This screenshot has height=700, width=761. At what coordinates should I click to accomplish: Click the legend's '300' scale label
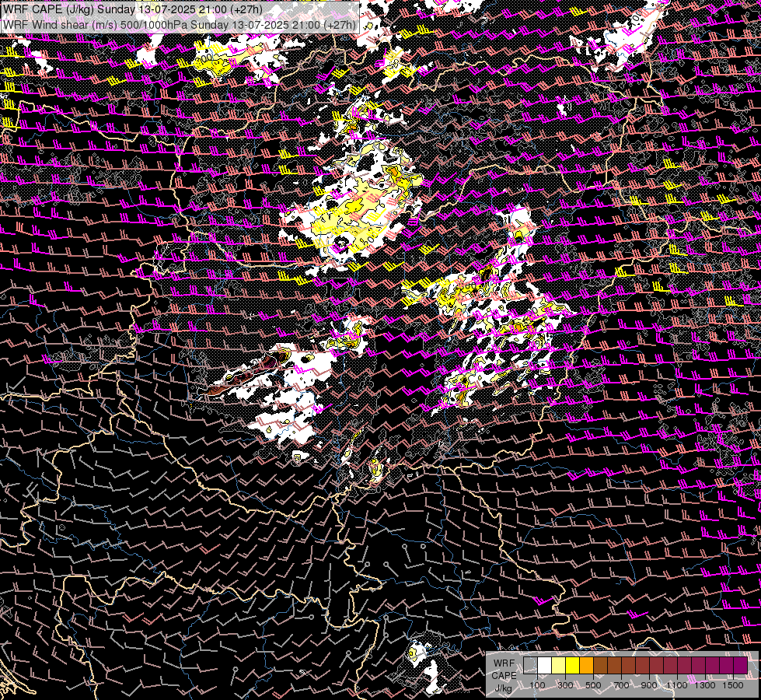(x=565, y=685)
